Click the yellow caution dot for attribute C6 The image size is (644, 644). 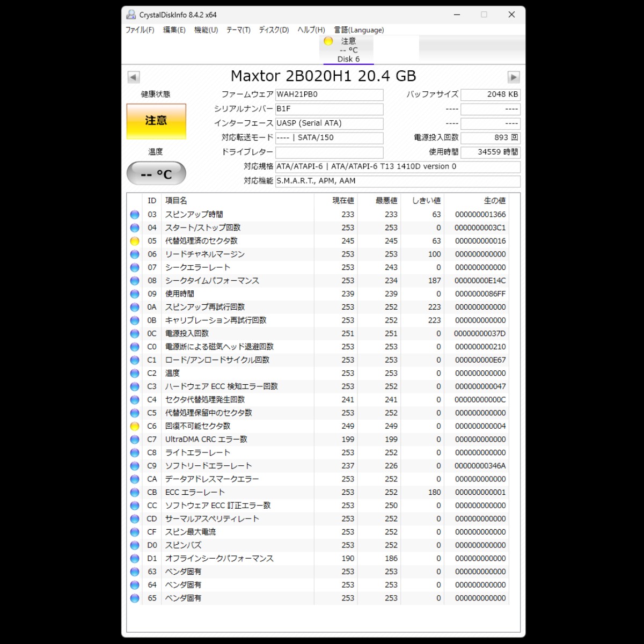click(135, 426)
